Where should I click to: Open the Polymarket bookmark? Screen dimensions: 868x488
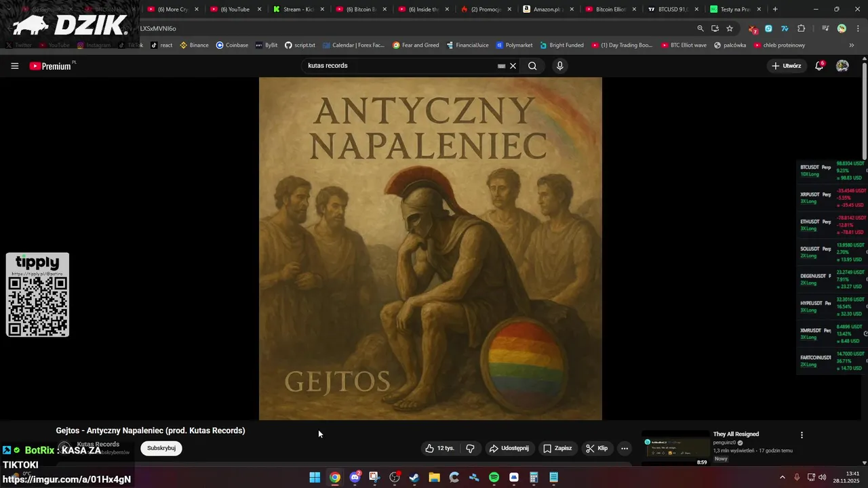(x=514, y=45)
